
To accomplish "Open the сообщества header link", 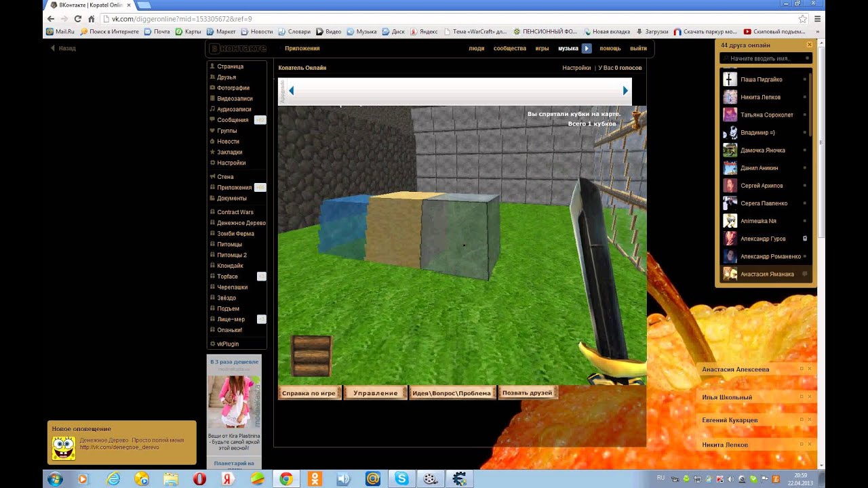I will 509,48.
